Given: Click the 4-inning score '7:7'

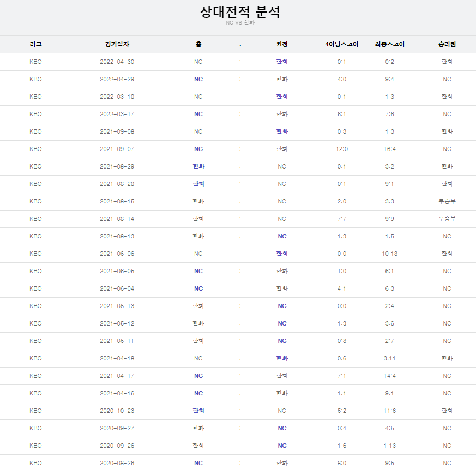Looking at the screenshot, I should pos(341,219).
